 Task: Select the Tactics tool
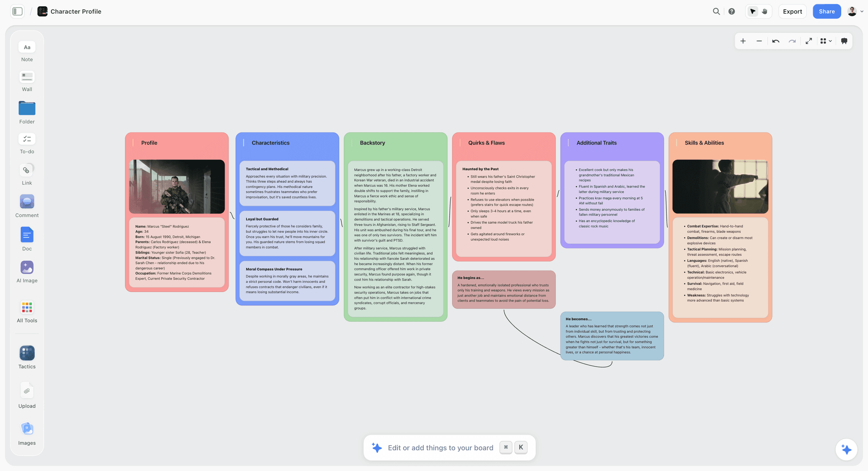pyautogui.click(x=27, y=357)
